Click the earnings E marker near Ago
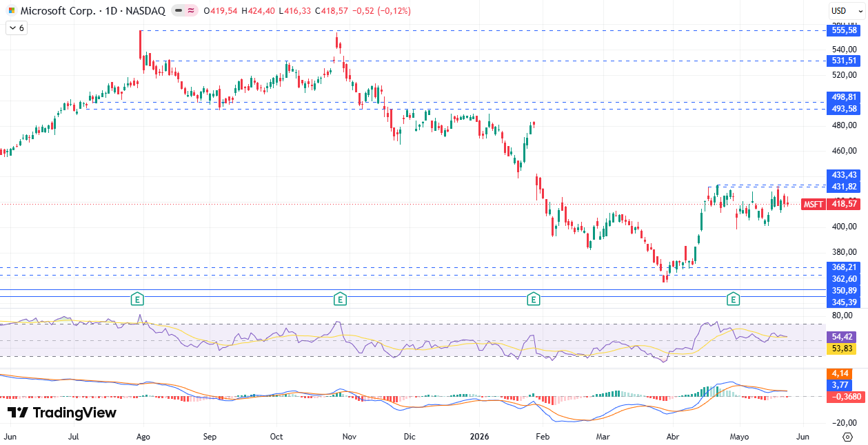Image resolution: width=868 pixels, height=445 pixels. (138, 299)
